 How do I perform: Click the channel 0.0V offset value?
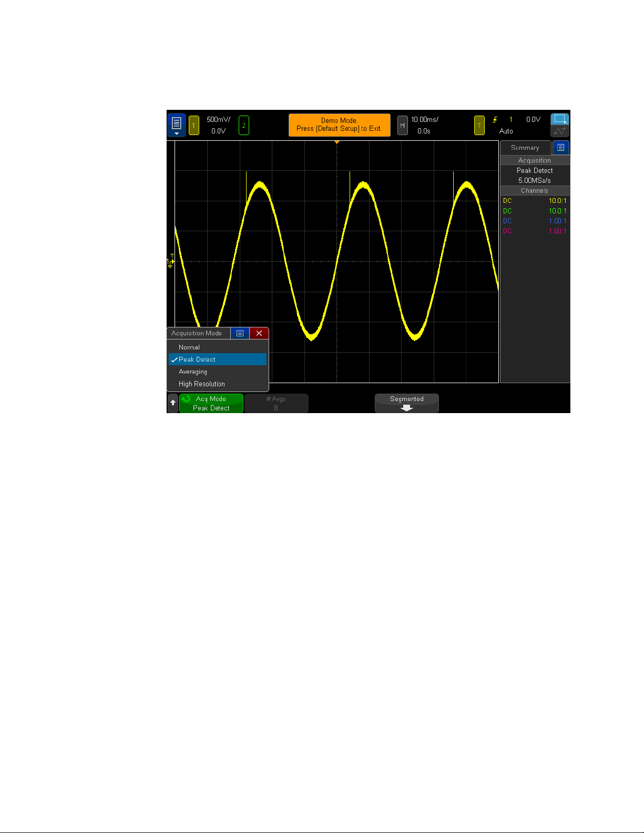click(x=219, y=131)
